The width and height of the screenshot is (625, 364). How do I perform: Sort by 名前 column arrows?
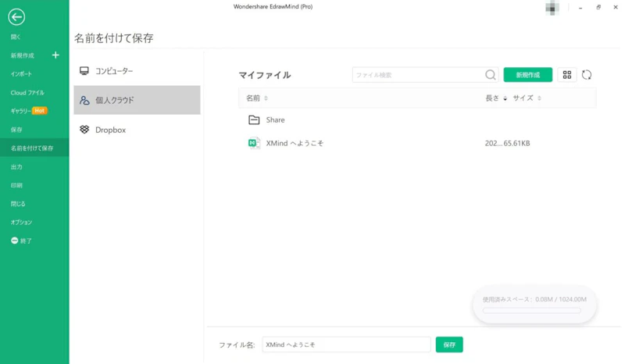click(266, 98)
